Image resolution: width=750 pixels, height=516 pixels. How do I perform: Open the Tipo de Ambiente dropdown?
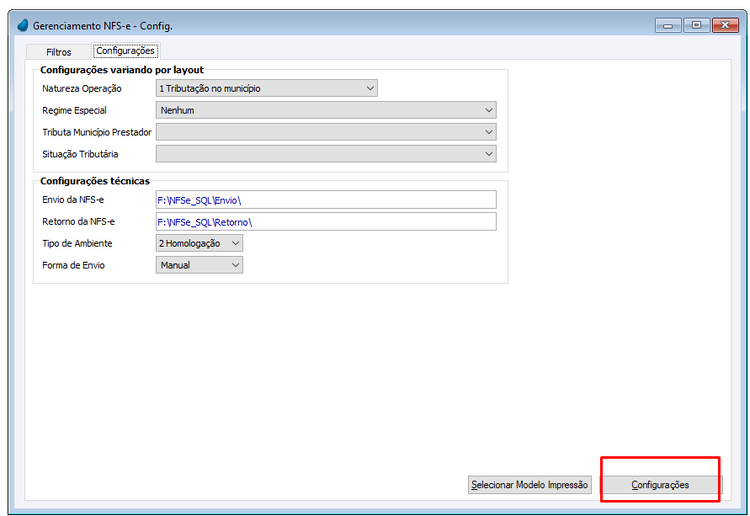pyautogui.click(x=199, y=243)
